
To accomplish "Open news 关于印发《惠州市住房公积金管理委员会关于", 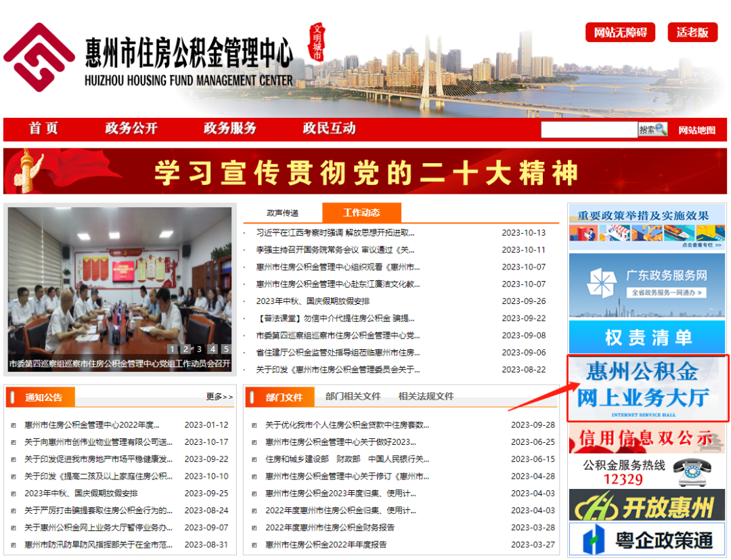I will 338,370.
